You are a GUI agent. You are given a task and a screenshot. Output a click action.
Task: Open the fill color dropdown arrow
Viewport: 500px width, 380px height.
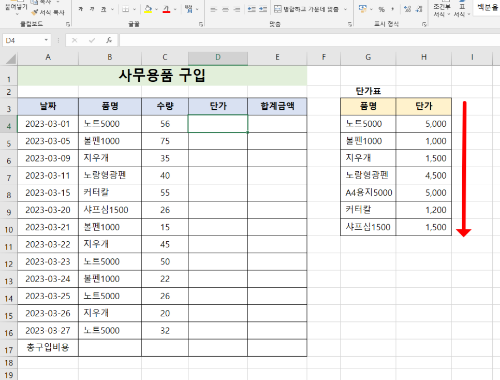(x=157, y=9)
